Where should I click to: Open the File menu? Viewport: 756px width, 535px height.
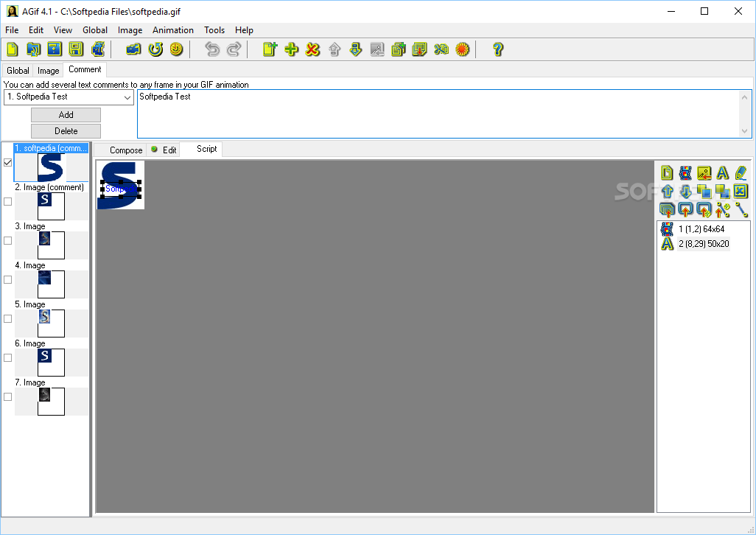(12, 30)
